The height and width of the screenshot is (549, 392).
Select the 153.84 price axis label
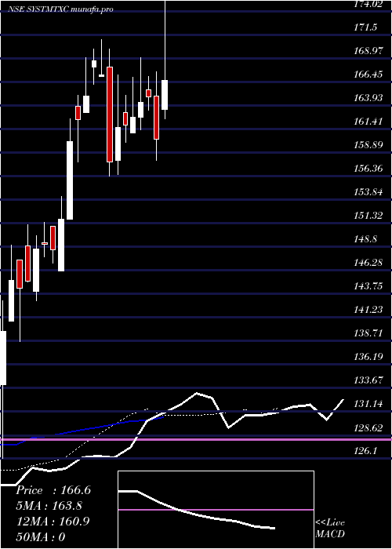(x=368, y=192)
